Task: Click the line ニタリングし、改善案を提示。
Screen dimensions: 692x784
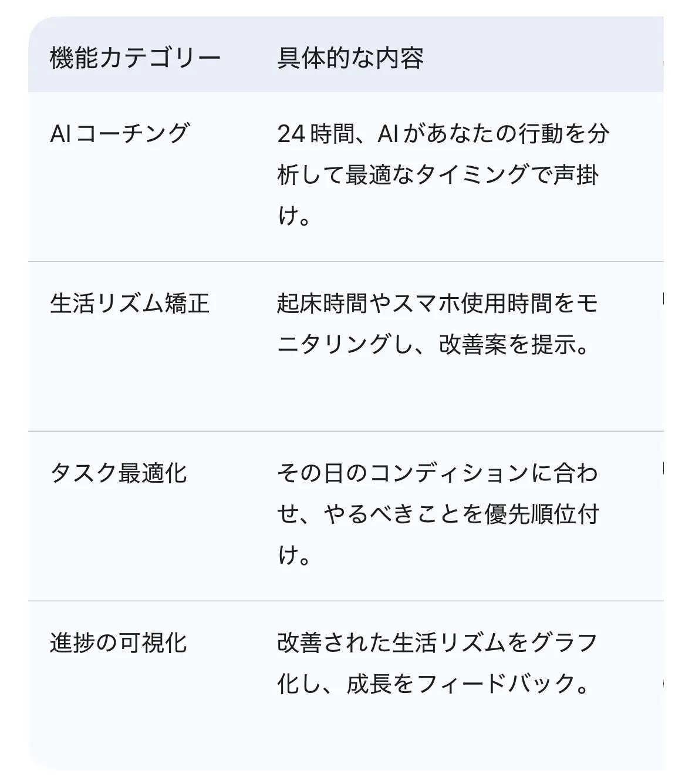Action: click(x=433, y=345)
